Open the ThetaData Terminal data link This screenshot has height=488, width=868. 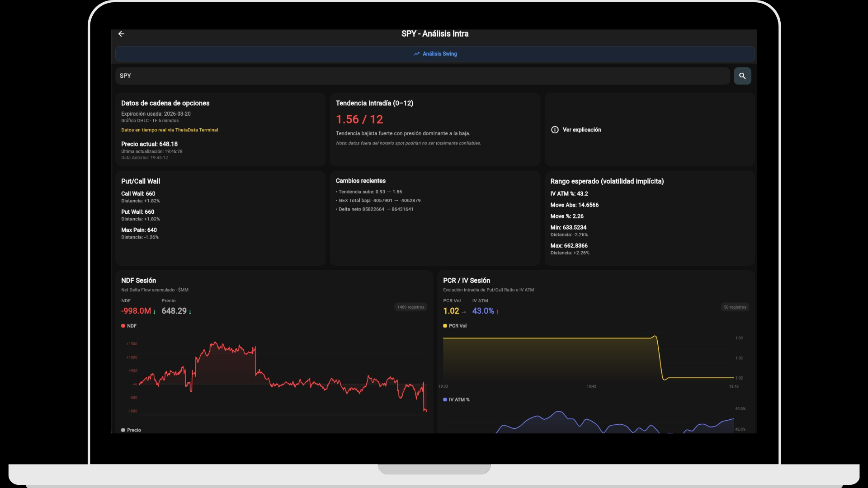(170, 130)
